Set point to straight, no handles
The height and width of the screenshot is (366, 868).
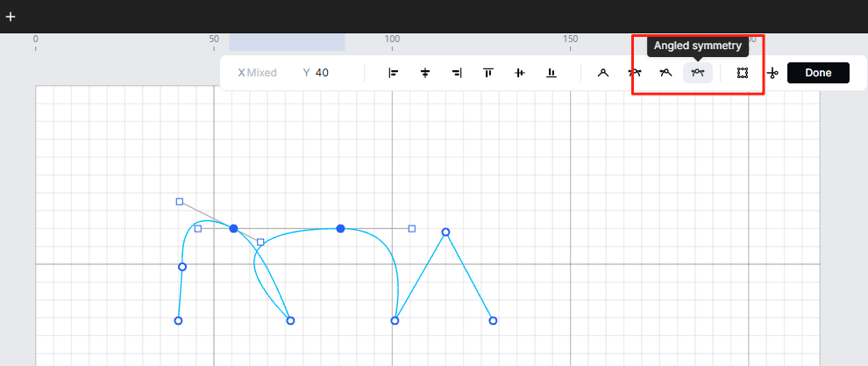603,73
